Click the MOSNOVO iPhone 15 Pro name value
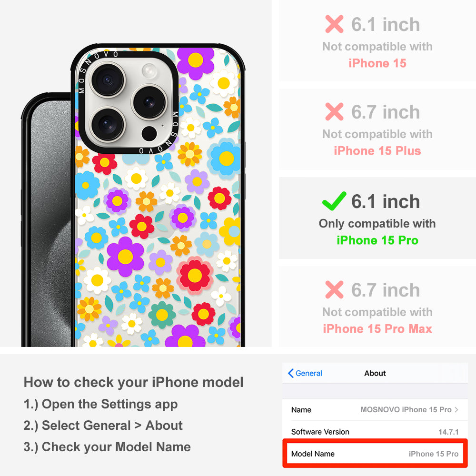This screenshot has width=476, height=476. tap(406, 409)
